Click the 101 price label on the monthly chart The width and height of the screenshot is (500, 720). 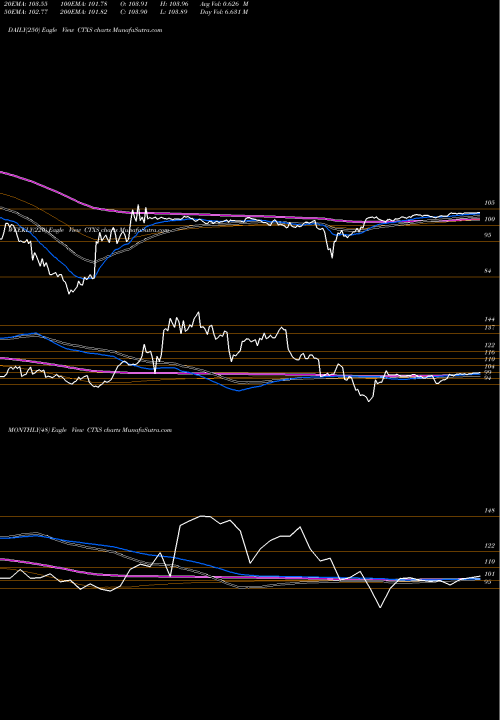pos(489,574)
